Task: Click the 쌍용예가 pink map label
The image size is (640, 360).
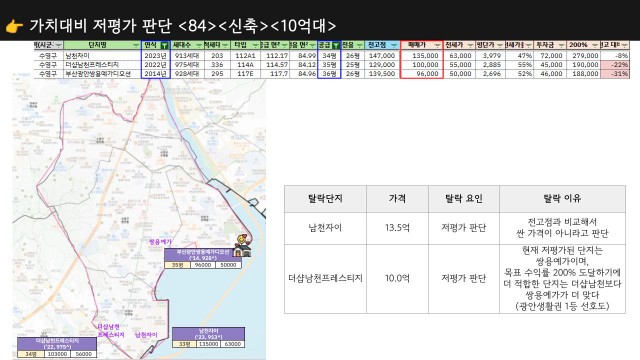Action: 160,242
